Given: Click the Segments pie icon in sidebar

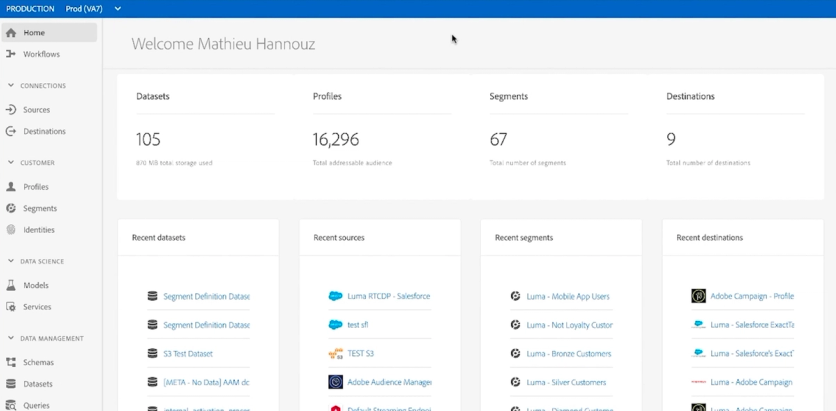Looking at the screenshot, I should coord(11,208).
